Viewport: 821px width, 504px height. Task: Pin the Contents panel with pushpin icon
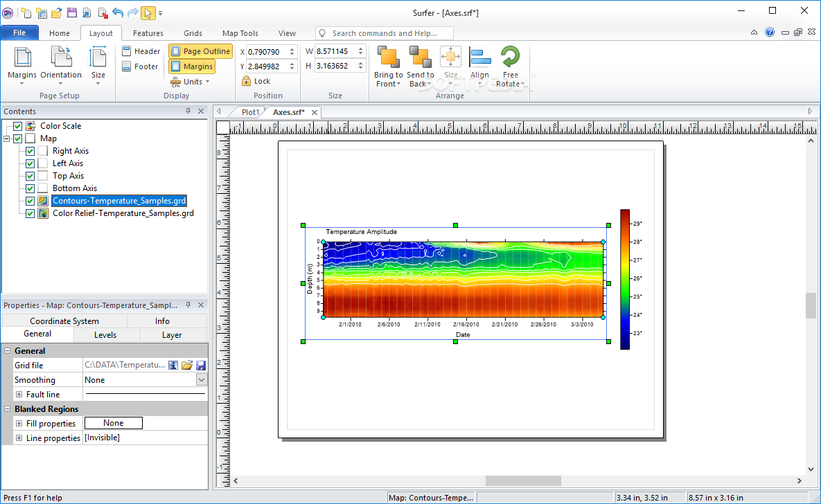188,111
